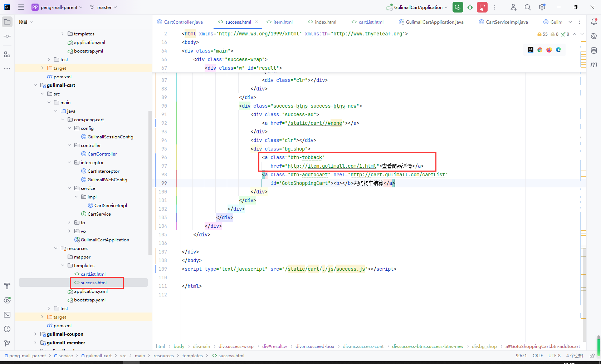Switch to cartList.html tab

click(367, 22)
